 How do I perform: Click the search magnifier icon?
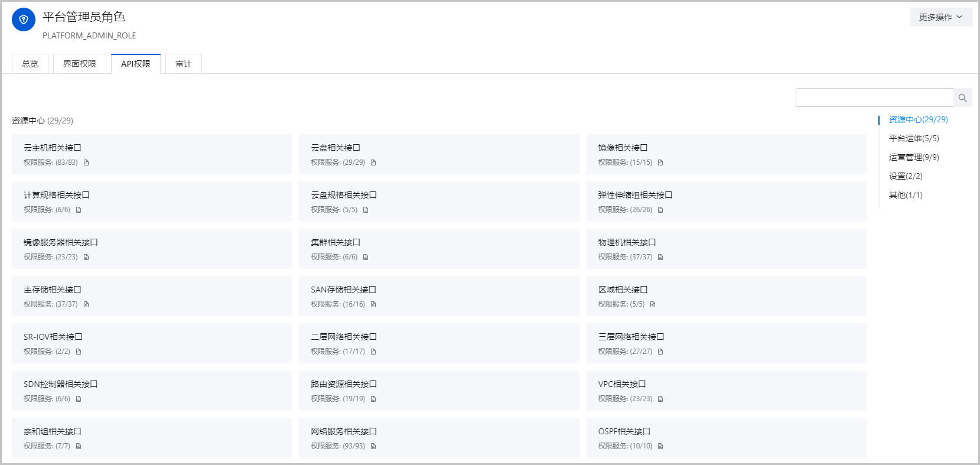coord(962,98)
